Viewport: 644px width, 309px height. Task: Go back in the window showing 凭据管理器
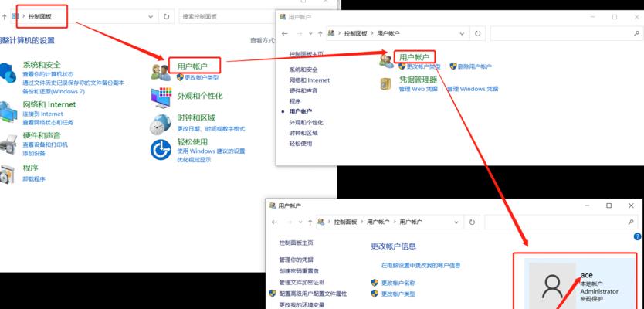tap(285, 34)
